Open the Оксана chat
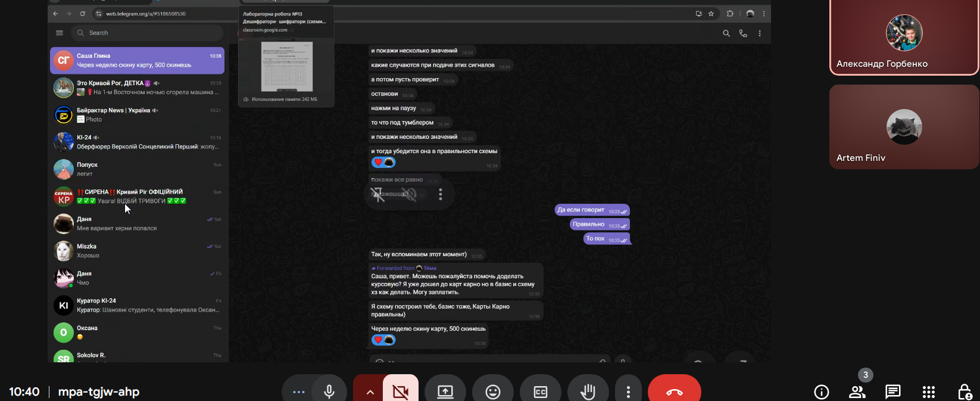The width and height of the screenshot is (980, 401). 138,332
